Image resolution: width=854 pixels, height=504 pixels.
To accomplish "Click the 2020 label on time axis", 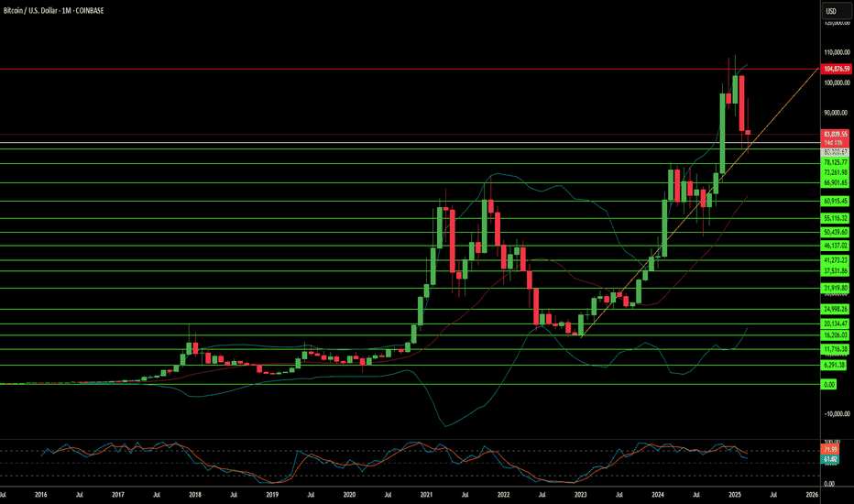I will pos(350,495).
